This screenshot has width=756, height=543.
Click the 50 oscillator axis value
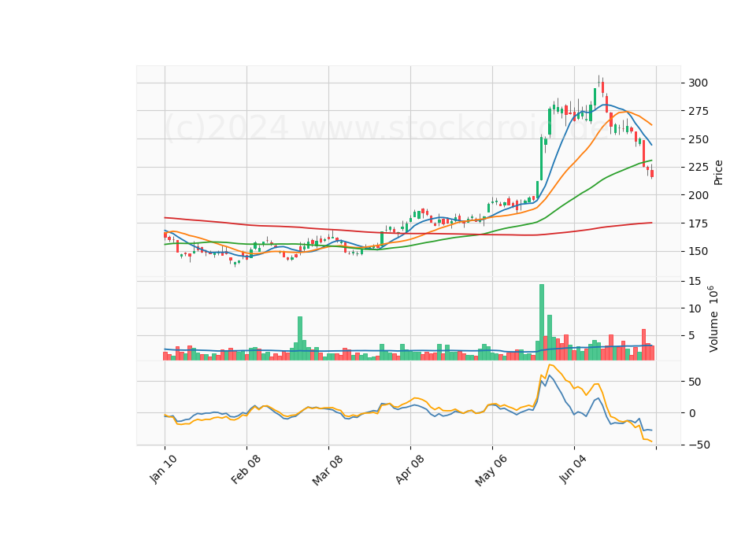[695, 382]
